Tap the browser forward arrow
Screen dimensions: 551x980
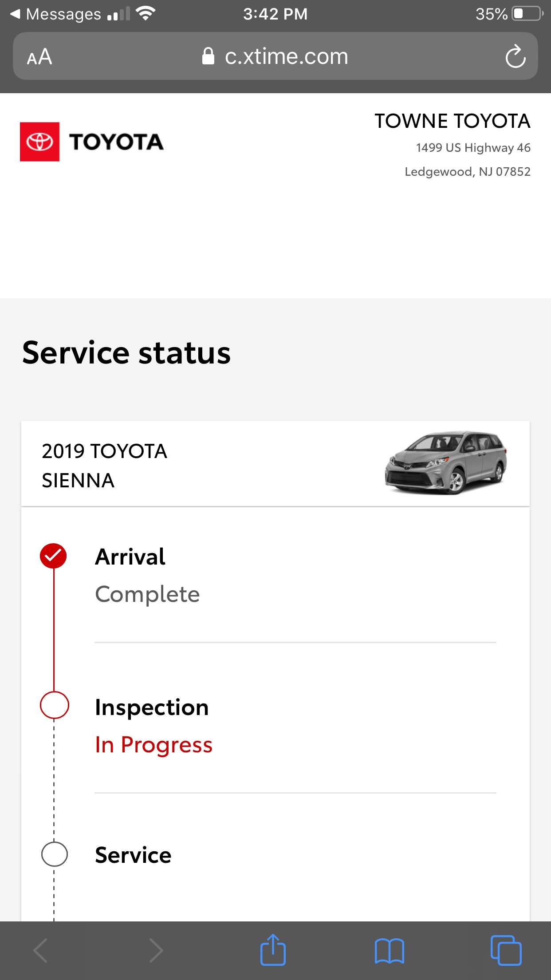pos(156,950)
